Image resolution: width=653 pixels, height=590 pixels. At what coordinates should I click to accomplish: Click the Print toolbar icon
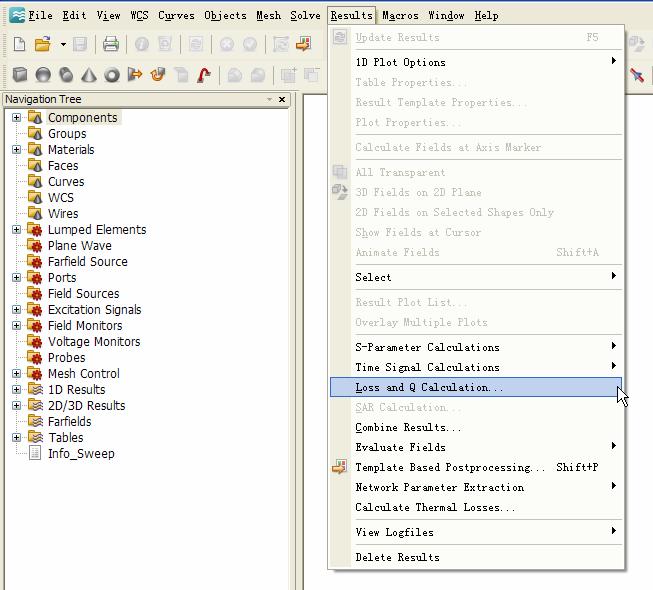click(x=111, y=44)
